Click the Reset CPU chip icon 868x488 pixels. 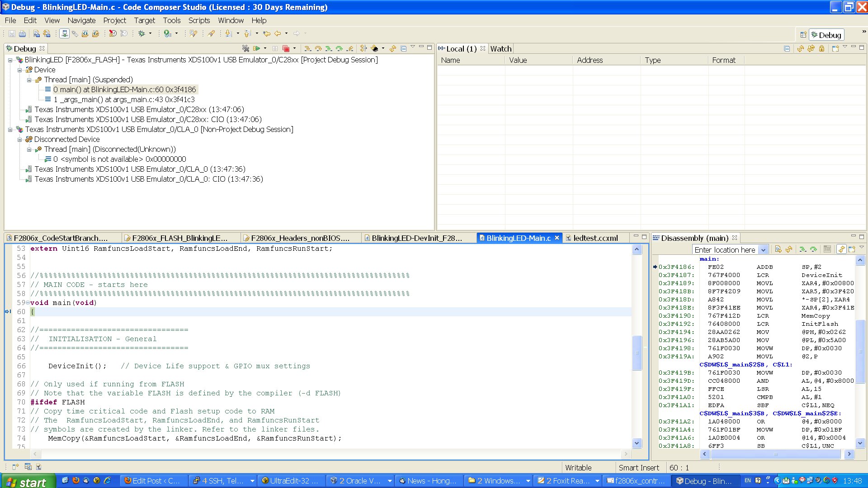375,48
